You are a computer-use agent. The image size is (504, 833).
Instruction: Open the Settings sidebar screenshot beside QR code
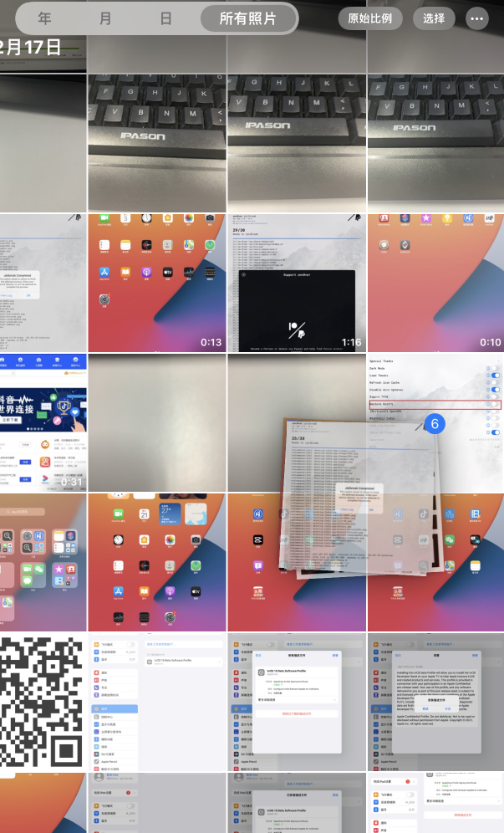[156, 703]
